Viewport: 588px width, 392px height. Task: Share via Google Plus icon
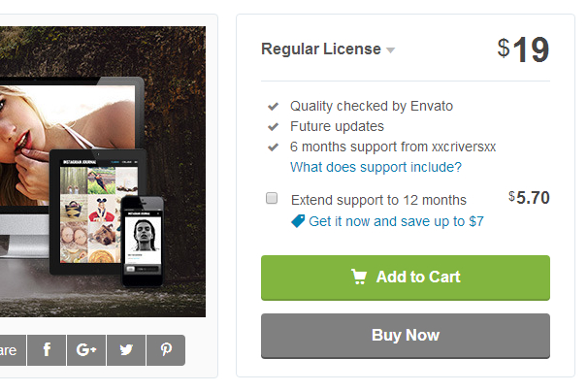click(x=86, y=350)
